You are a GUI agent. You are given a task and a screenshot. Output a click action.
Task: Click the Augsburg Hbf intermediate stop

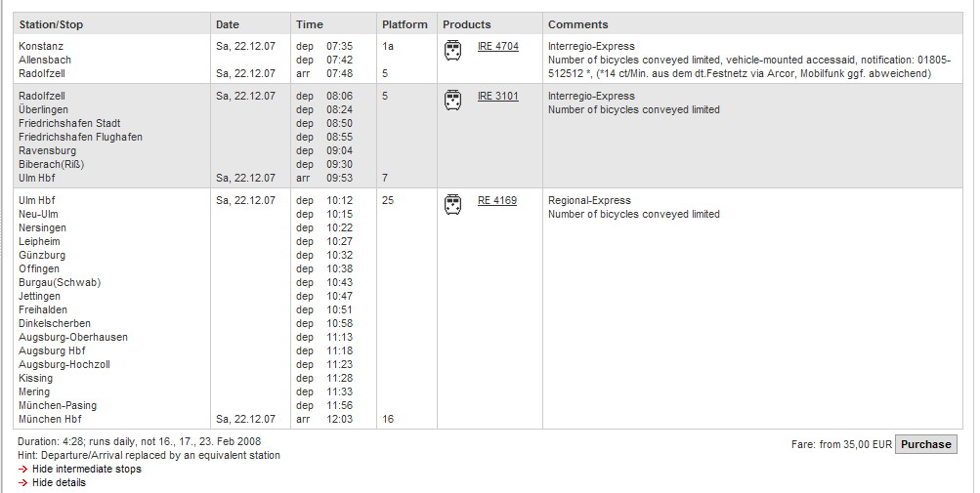[52, 351]
